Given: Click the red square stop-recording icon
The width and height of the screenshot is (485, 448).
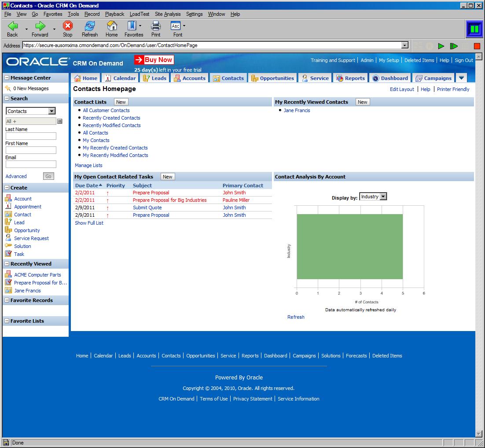Looking at the screenshot, I should coord(477,46).
